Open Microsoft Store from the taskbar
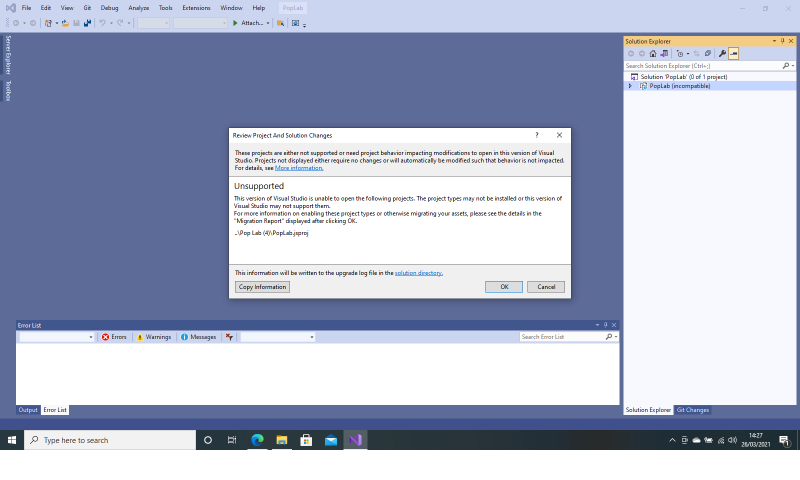Viewport: 800px width, 480px height. click(306, 440)
